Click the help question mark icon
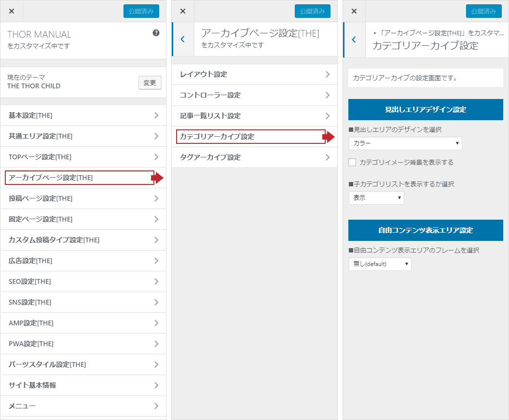Screen dimensions: 509x420 tap(156, 33)
